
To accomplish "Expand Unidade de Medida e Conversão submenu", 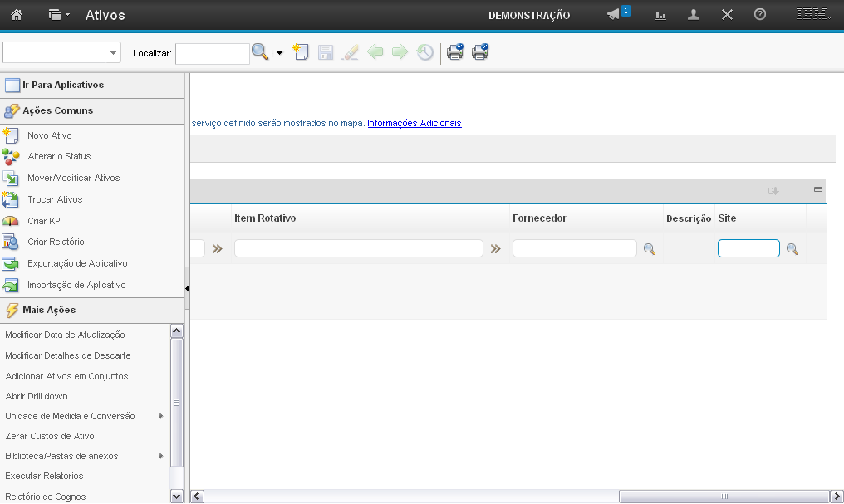I will tap(160, 416).
